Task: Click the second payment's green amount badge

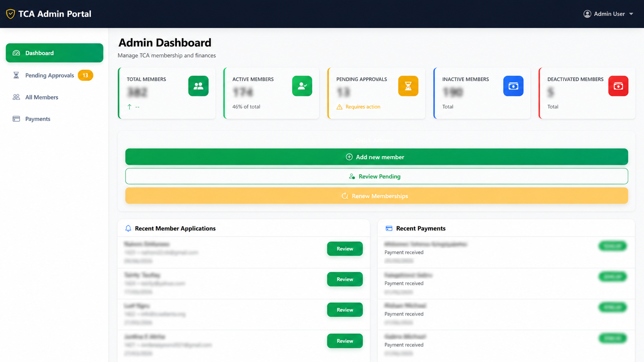Action: pos(612,277)
